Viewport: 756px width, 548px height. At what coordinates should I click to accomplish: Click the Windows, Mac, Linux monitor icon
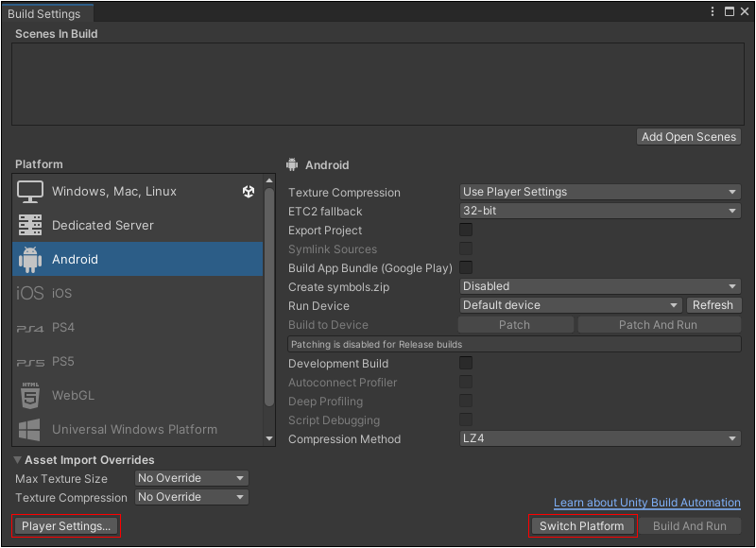pos(30,192)
